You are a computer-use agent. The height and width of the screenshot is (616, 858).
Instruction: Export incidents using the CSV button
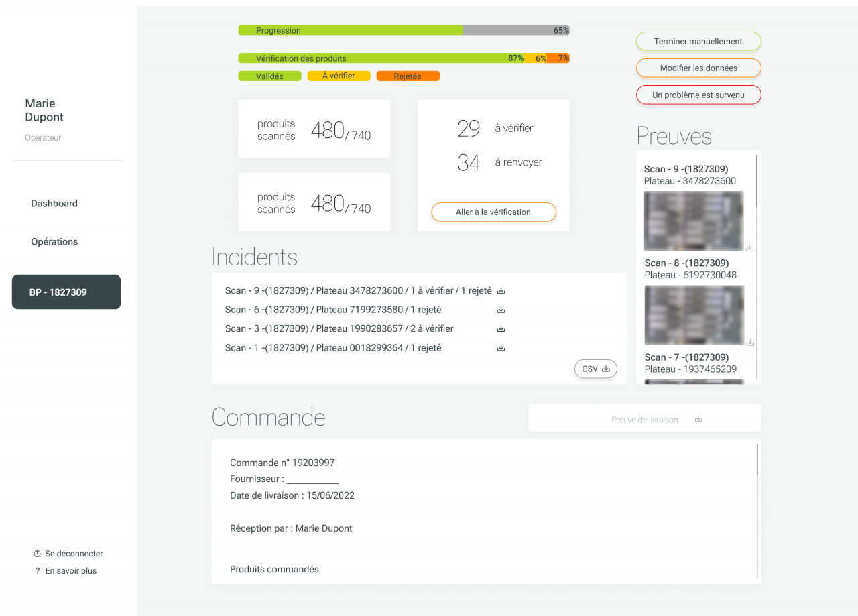click(x=595, y=368)
